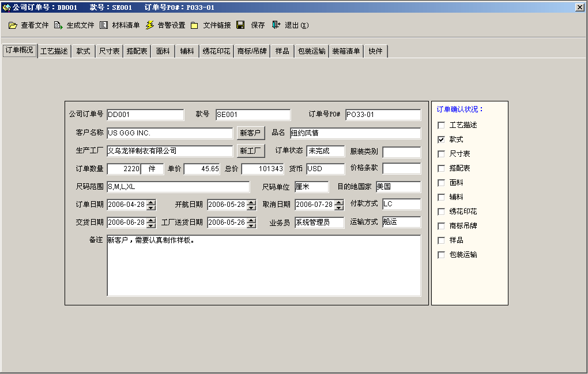Click the 生成文件 document icon

[x=58, y=25]
